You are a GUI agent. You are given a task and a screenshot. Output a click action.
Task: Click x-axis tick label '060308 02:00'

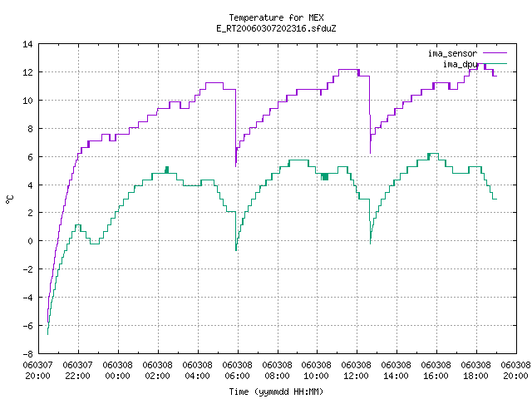click(157, 371)
